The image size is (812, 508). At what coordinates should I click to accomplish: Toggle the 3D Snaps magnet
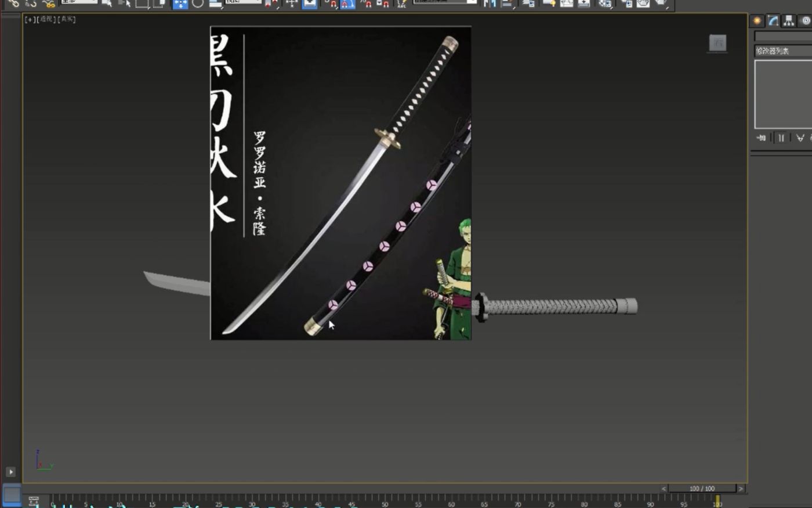pyautogui.click(x=331, y=4)
